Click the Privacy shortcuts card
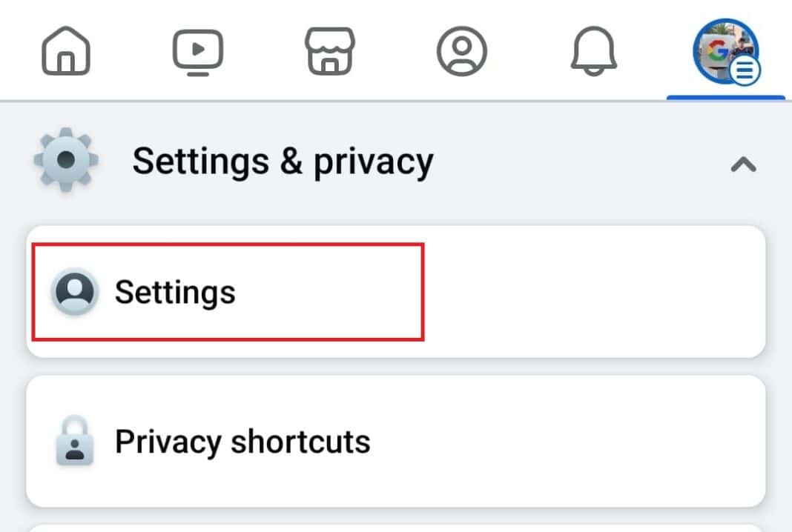The height and width of the screenshot is (532, 792). (396, 440)
